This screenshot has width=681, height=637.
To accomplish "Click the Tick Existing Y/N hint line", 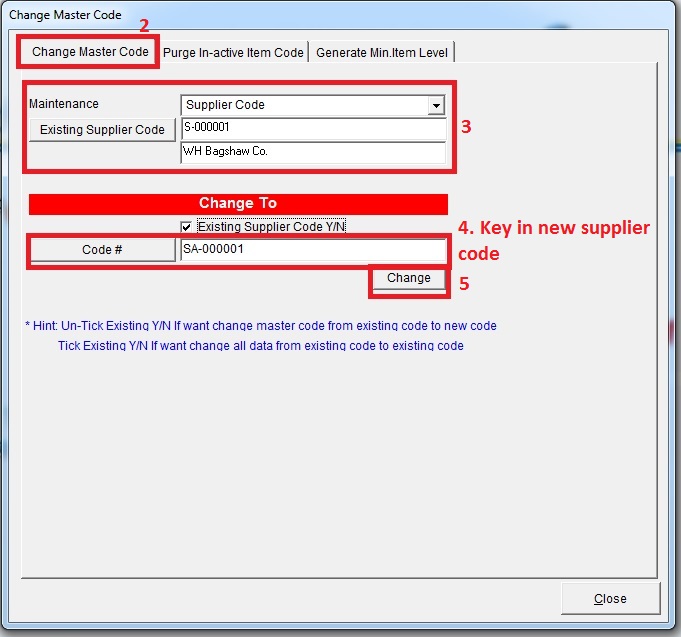I will click(260, 346).
